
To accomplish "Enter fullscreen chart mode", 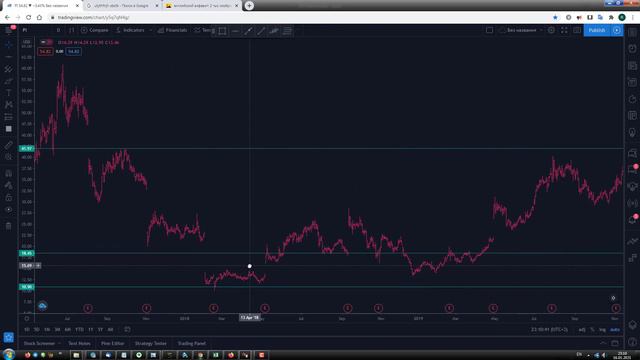I will (x=564, y=30).
